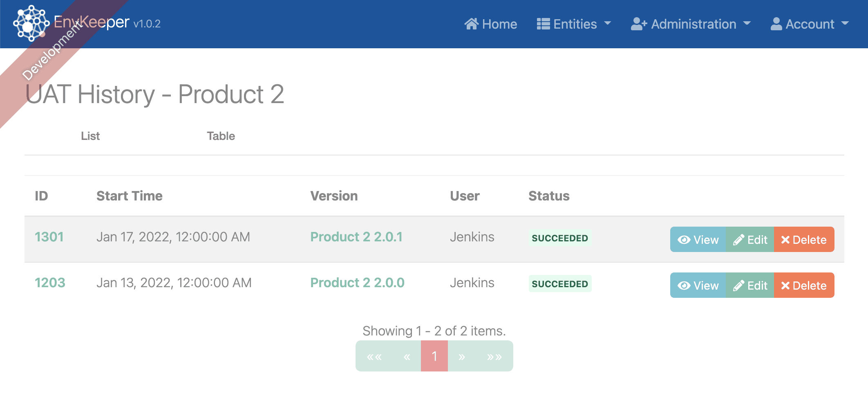868x414 pixels.
Task: Click the Entities list icon
Action: (543, 24)
